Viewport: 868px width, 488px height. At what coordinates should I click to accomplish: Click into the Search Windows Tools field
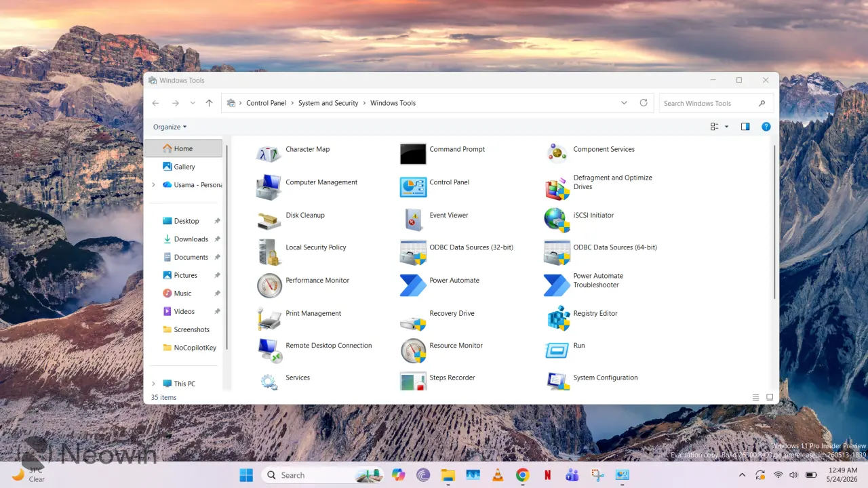click(716, 103)
